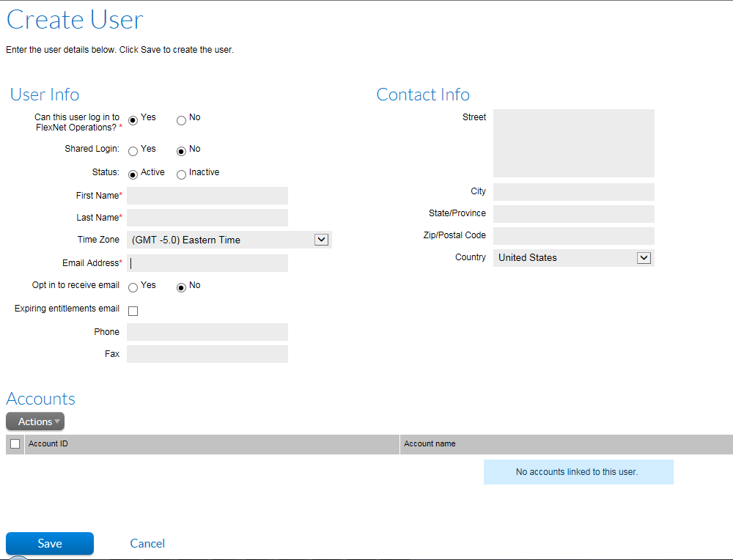The image size is (733, 560).
Task: Enable Expiring entitlements email checkbox
Action: pos(133,311)
